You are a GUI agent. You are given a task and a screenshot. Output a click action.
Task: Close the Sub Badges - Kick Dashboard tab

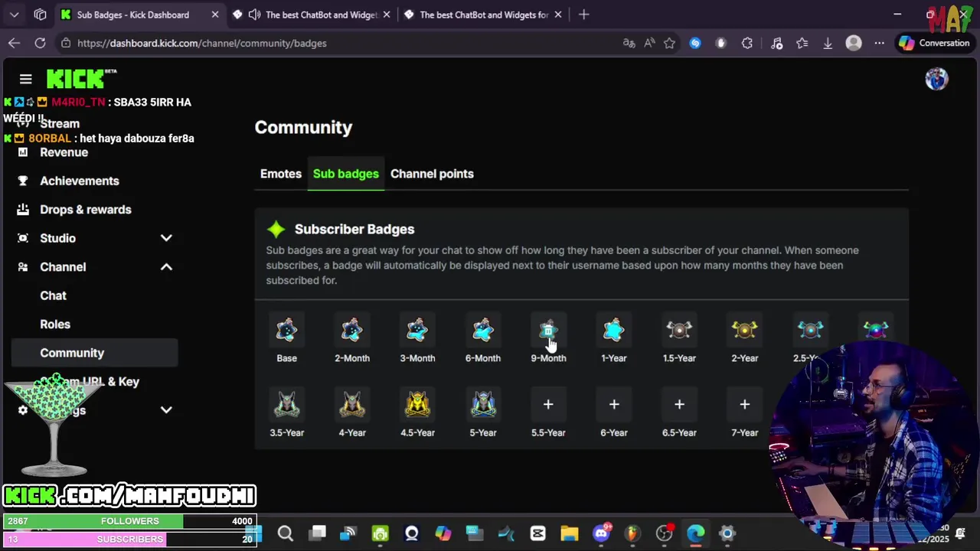215,15
